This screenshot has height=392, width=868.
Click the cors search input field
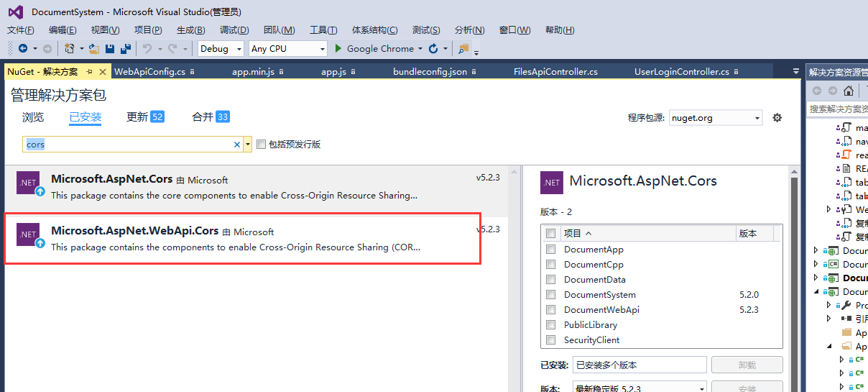pos(127,145)
